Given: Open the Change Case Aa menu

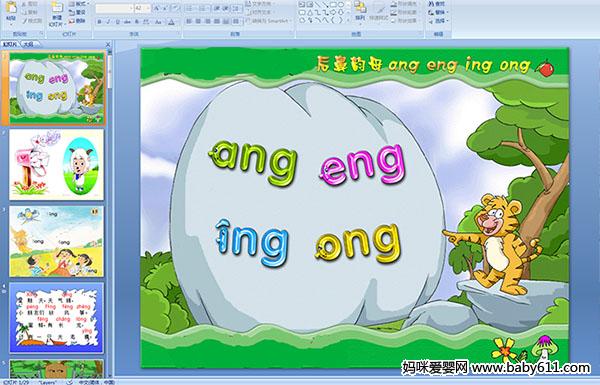Looking at the screenshot, I should pos(158,22).
